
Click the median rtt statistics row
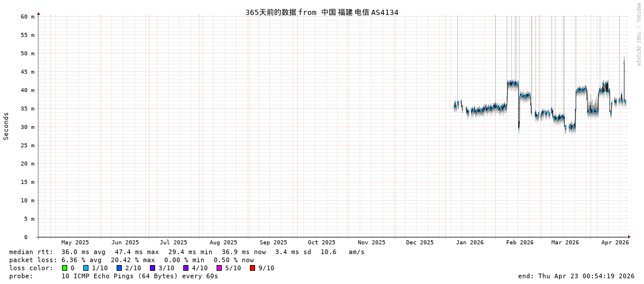tap(187, 252)
